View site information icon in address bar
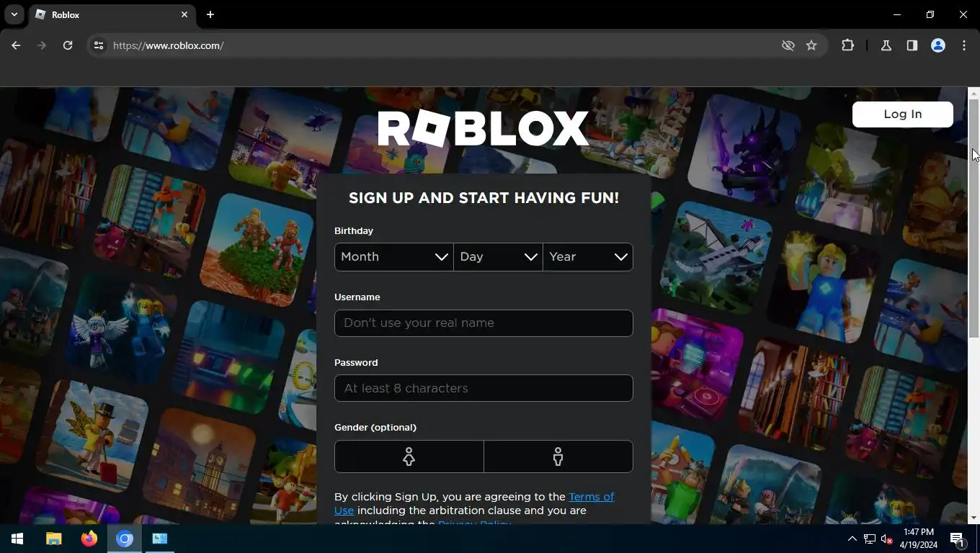980x553 pixels. [99, 45]
